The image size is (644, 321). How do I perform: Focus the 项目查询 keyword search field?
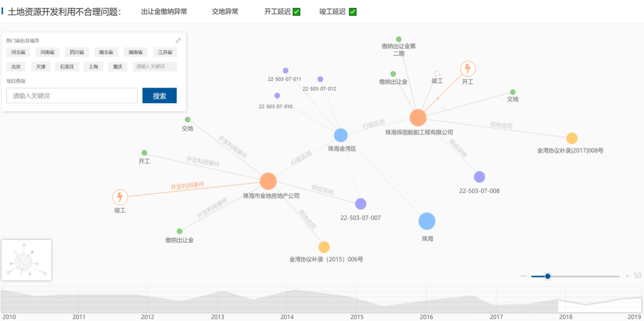[x=72, y=96]
